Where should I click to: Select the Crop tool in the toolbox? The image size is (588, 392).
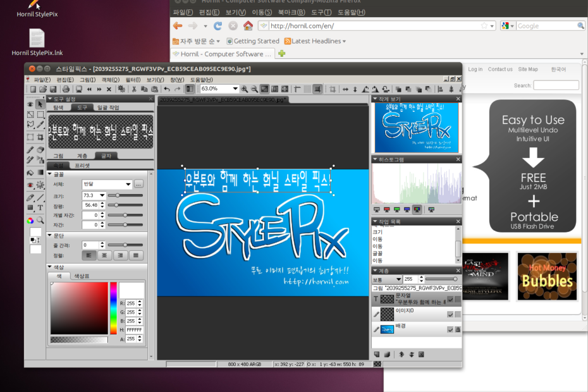[x=40, y=137]
